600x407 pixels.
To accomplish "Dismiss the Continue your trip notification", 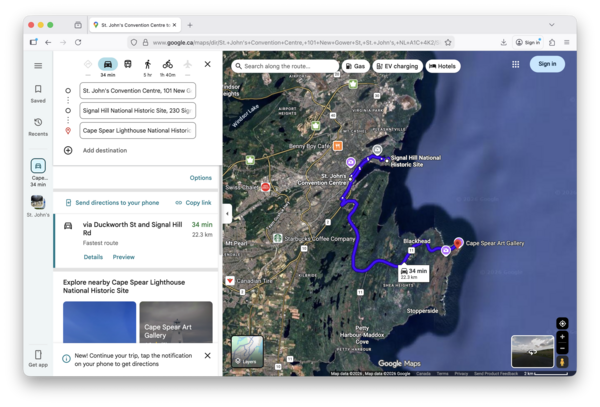I will 207,356.
